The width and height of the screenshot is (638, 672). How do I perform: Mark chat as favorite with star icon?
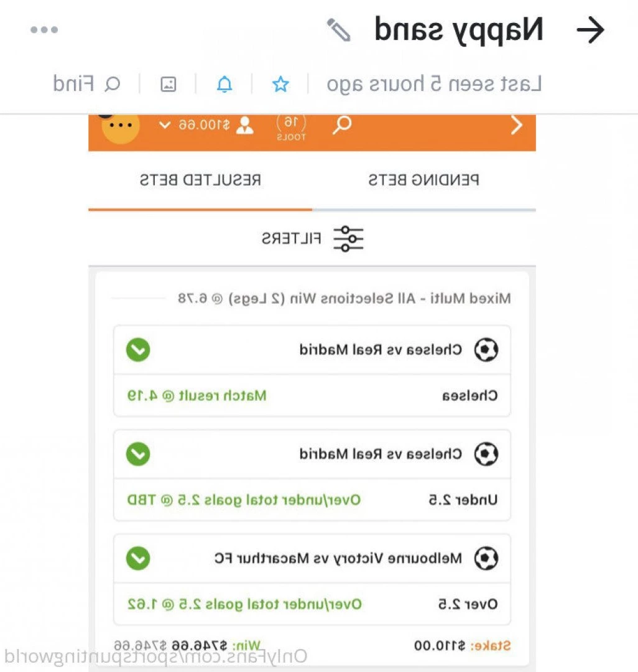coord(280,84)
